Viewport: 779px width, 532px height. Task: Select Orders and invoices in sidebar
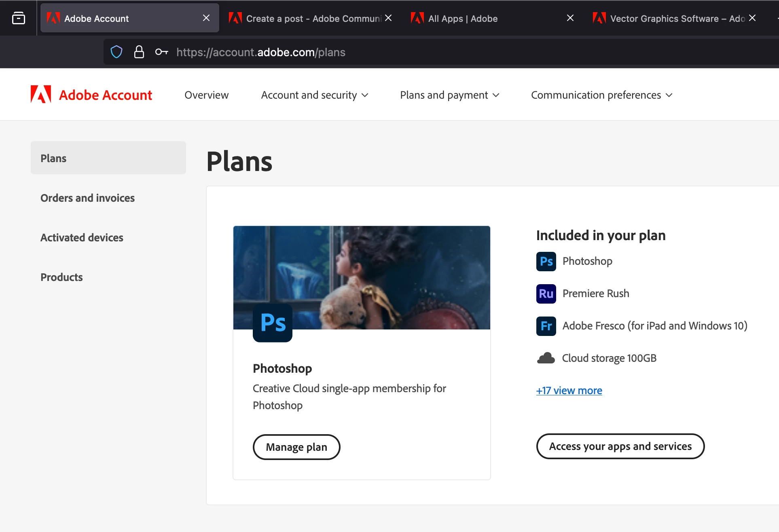(87, 198)
